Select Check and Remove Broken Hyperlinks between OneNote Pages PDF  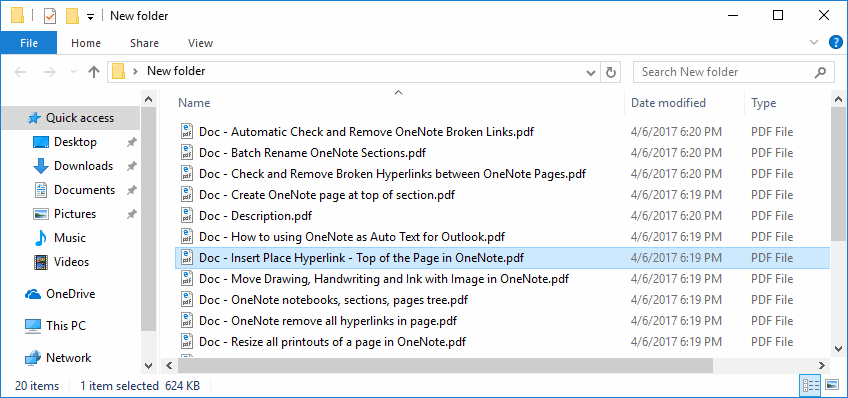click(x=393, y=174)
